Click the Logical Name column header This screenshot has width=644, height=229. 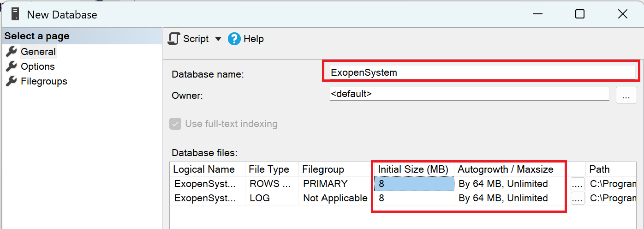click(x=204, y=169)
